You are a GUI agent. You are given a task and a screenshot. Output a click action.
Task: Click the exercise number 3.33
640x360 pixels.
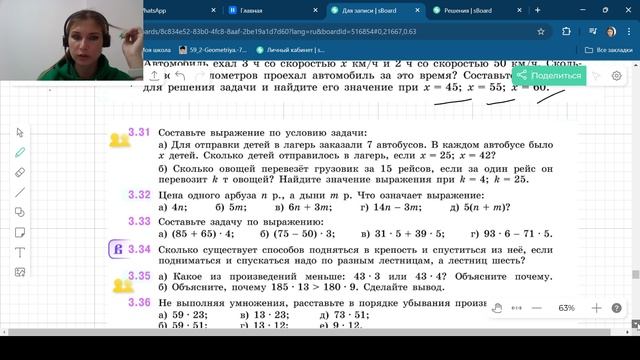tap(139, 221)
